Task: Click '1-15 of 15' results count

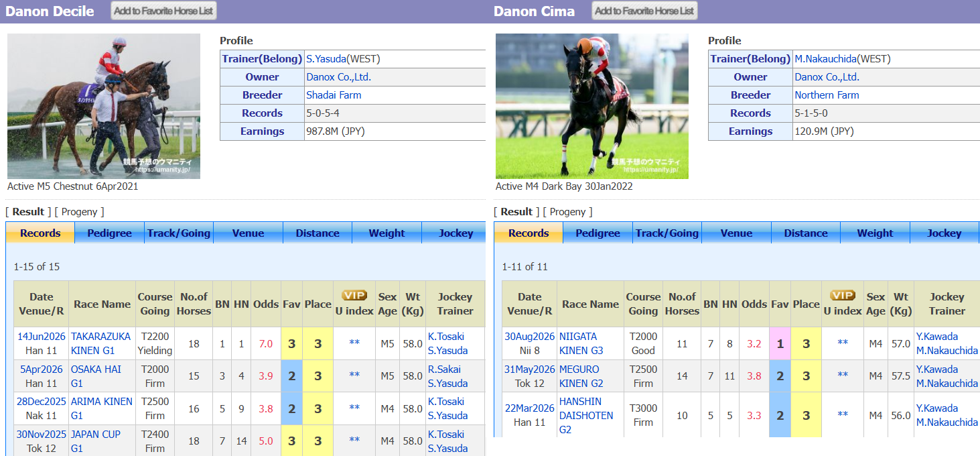Action: (x=37, y=267)
